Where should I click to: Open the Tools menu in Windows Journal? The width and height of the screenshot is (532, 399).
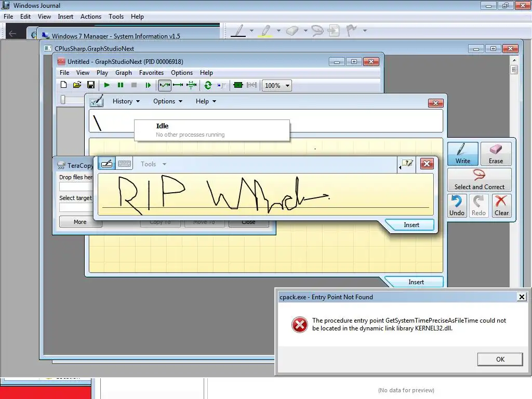pyautogui.click(x=116, y=16)
